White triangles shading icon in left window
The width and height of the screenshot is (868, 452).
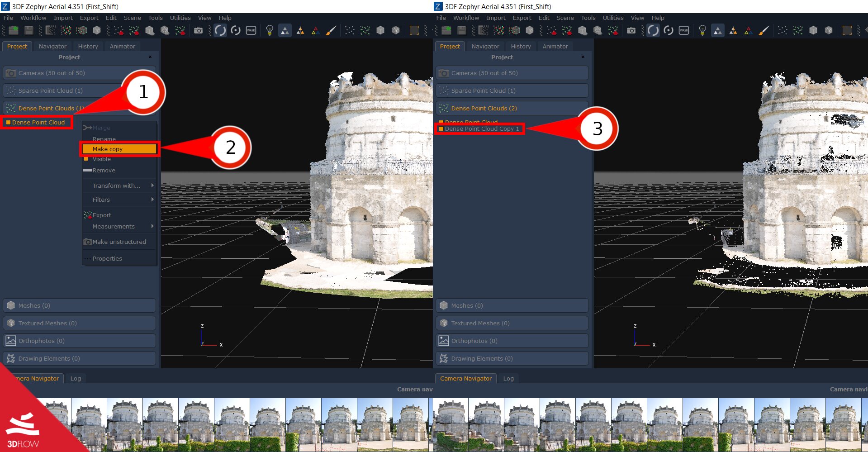click(x=285, y=30)
